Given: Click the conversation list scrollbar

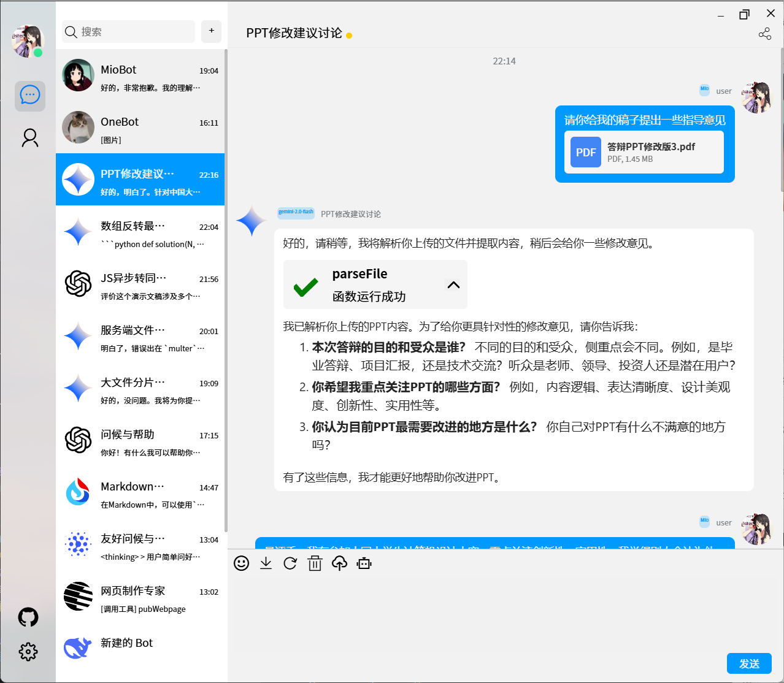Looking at the screenshot, I should coord(226,291).
